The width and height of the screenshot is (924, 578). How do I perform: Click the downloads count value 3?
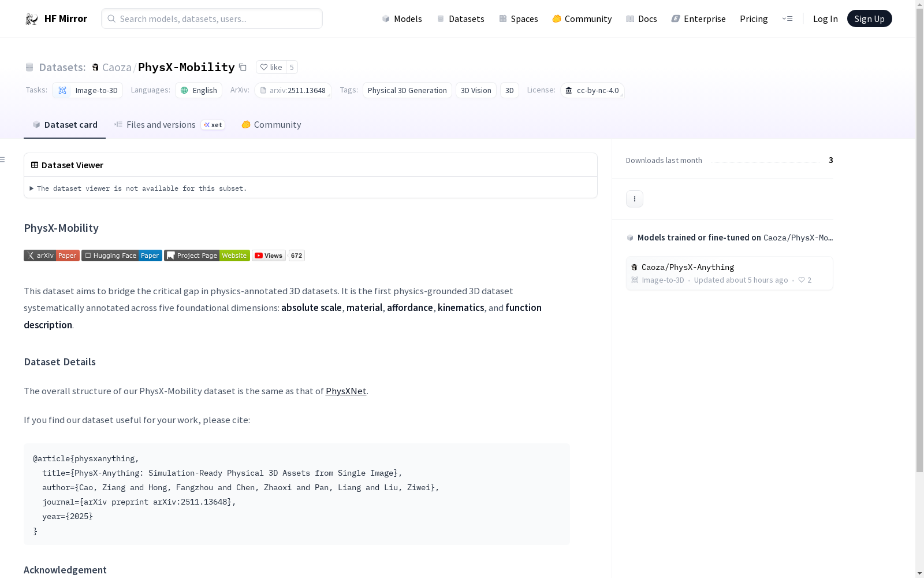point(831,160)
